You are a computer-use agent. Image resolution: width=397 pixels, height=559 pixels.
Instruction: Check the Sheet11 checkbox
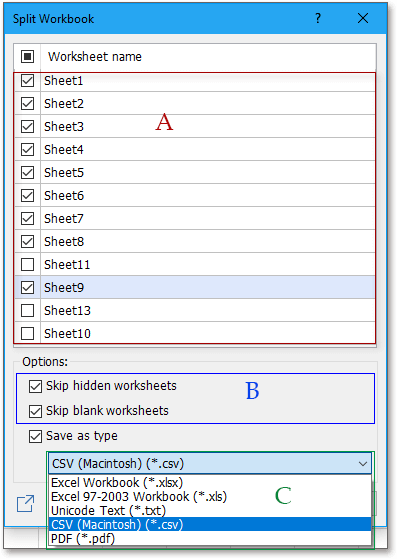27,265
